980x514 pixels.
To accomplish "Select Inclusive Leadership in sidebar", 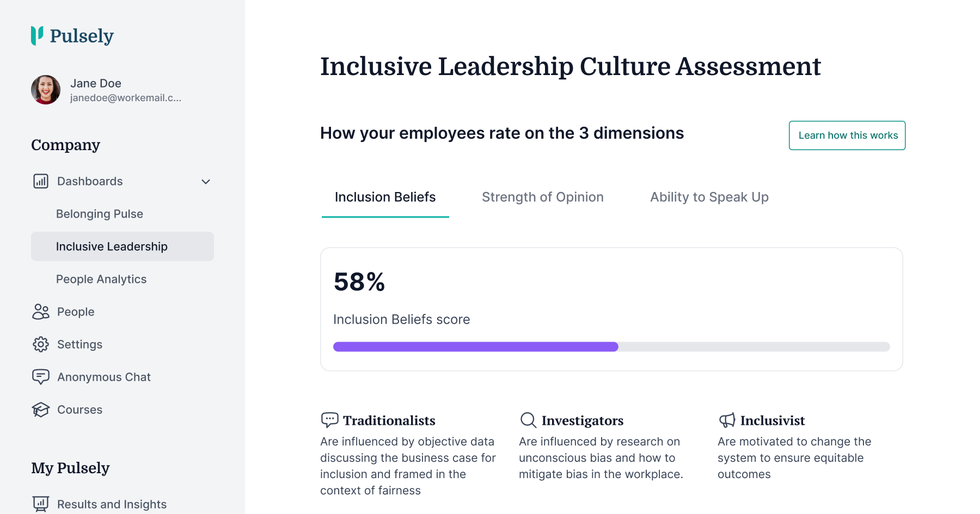I will click(112, 246).
